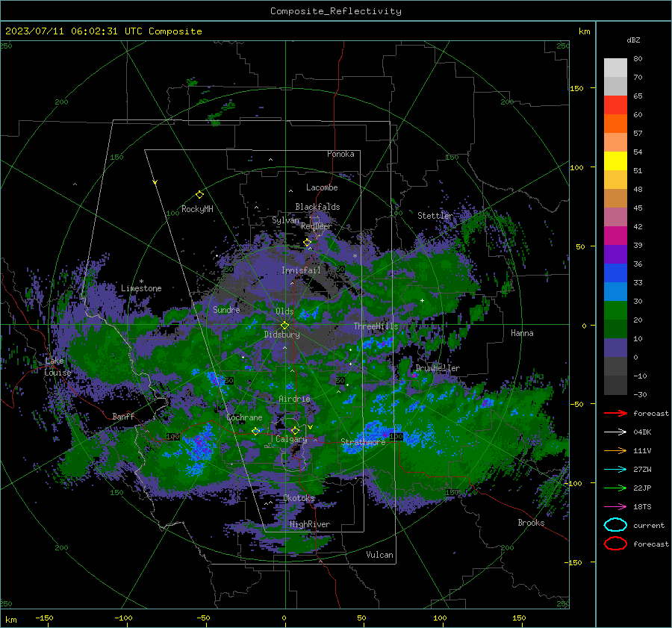Viewport: 672px width, 628px height.
Task: Click the Stettler city label
Action: point(435,216)
